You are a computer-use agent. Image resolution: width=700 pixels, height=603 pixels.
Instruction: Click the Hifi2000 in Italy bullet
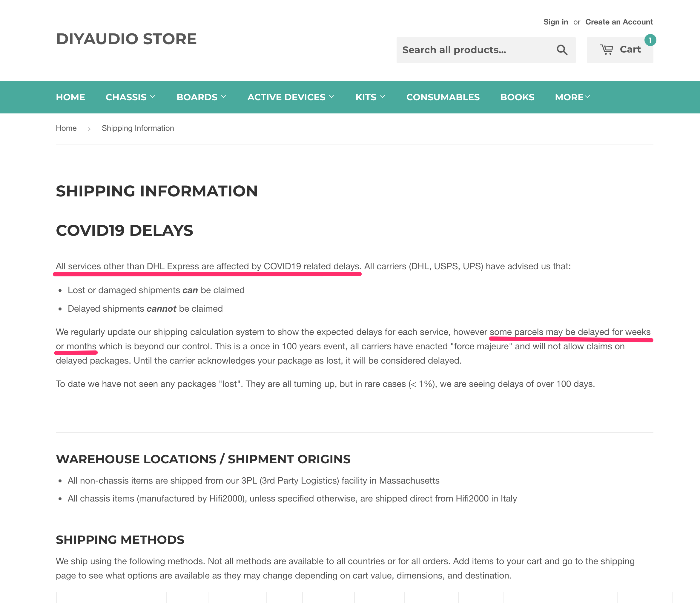pos(292,499)
